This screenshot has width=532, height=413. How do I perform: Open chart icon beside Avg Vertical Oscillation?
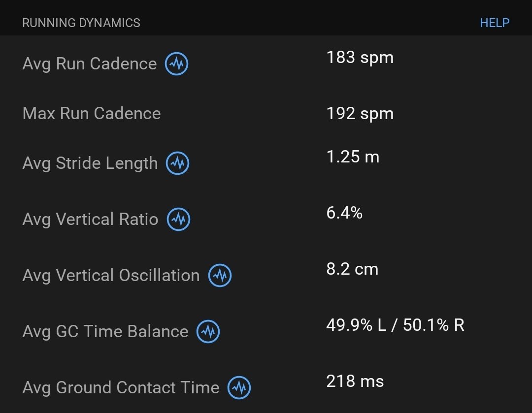pos(220,275)
